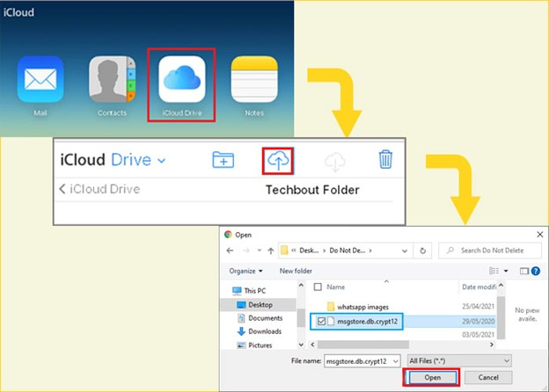
Task: Open the Notes app icon
Action: point(253,80)
